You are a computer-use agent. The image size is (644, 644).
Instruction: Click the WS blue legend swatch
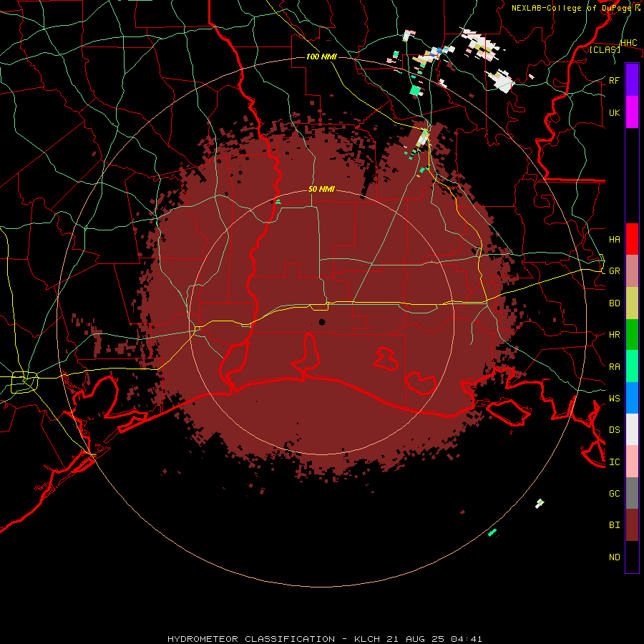coord(632,398)
